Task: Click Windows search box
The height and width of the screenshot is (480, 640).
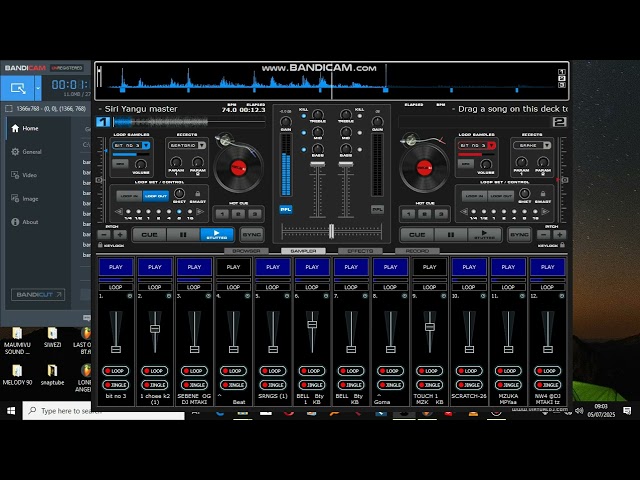Action: [103, 411]
